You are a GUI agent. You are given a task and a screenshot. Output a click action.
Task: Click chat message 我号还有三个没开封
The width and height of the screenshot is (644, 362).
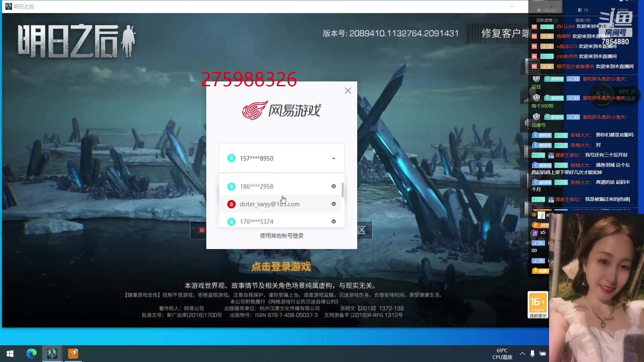(606, 155)
